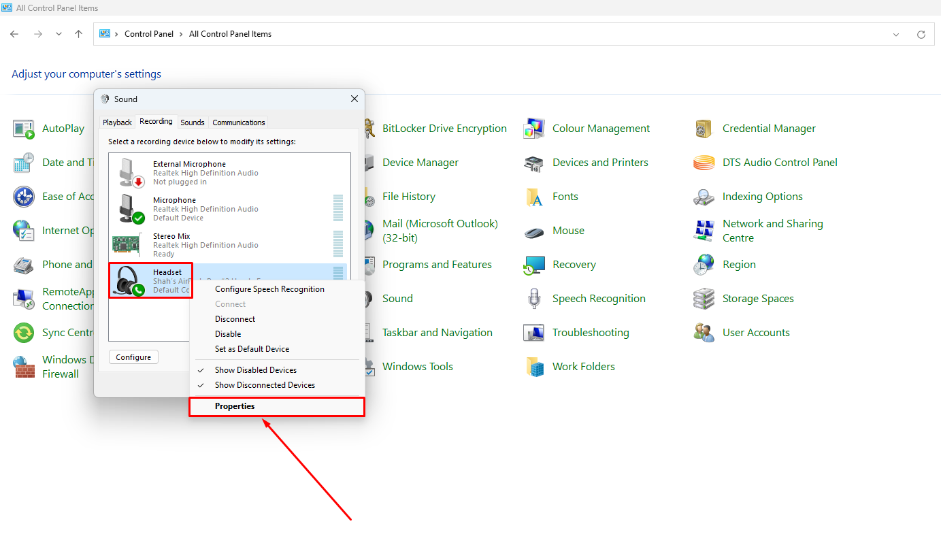Go back using the back arrow
Screen dimensions: 941x560
point(14,34)
